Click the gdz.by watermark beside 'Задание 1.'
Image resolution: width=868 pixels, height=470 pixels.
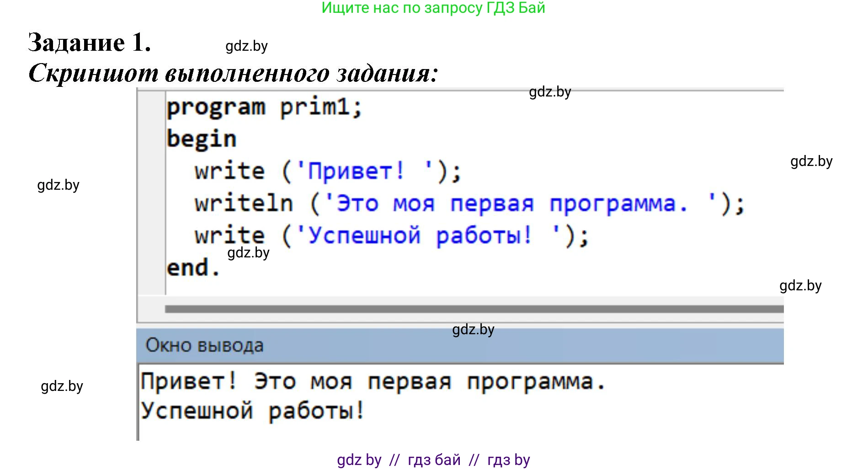tap(246, 46)
